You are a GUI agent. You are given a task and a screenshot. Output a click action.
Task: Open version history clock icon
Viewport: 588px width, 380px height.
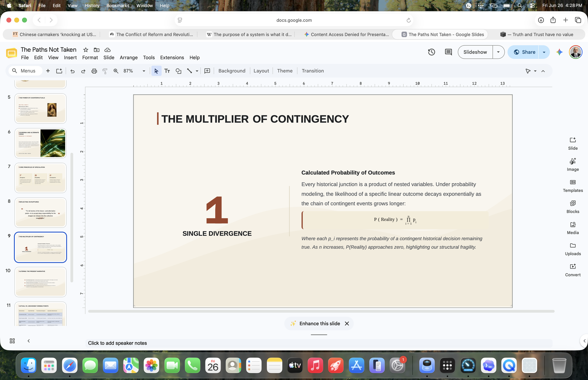(431, 52)
